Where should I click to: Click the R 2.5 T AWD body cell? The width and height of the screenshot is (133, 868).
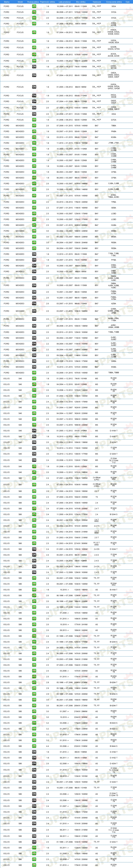(96, 544)
